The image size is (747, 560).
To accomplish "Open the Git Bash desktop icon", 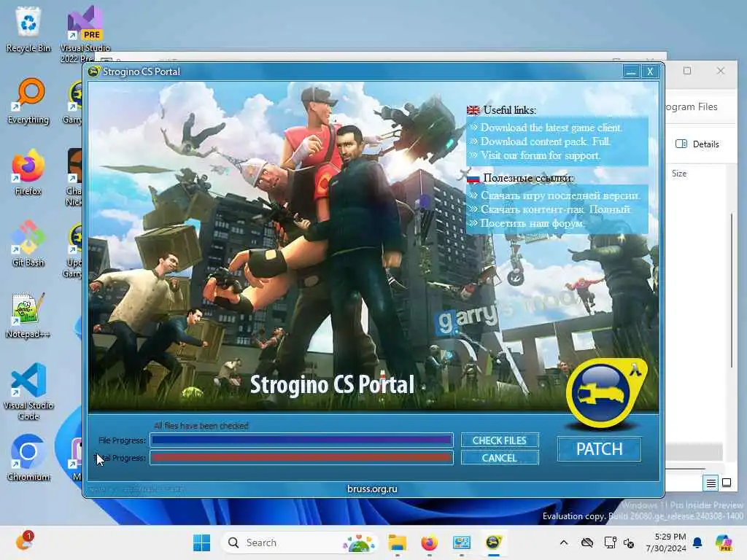I will tap(28, 244).
